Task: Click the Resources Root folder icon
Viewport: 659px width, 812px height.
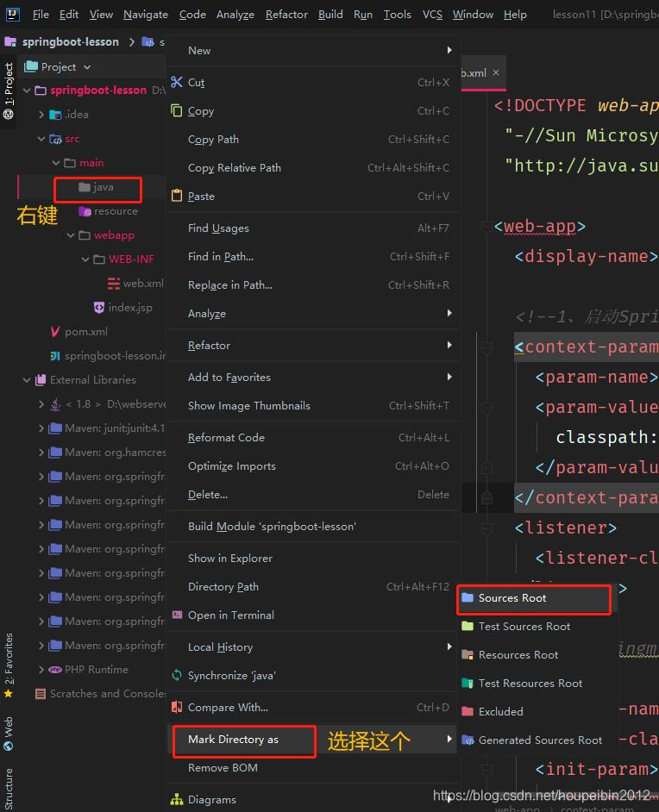Action: [x=468, y=654]
